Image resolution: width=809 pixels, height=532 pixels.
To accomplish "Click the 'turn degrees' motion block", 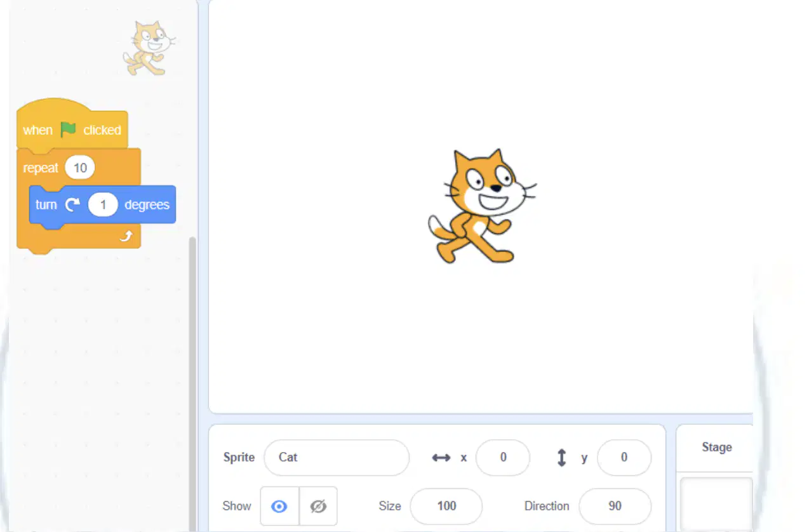I will click(x=102, y=205).
